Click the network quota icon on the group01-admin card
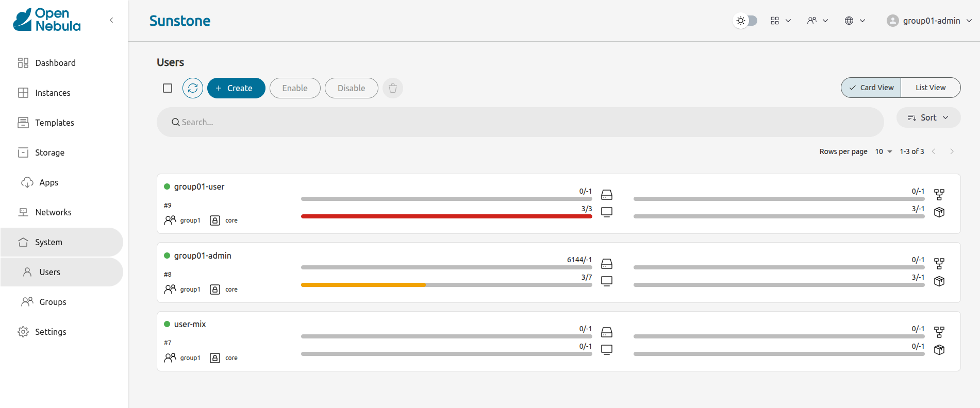 click(x=939, y=264)
